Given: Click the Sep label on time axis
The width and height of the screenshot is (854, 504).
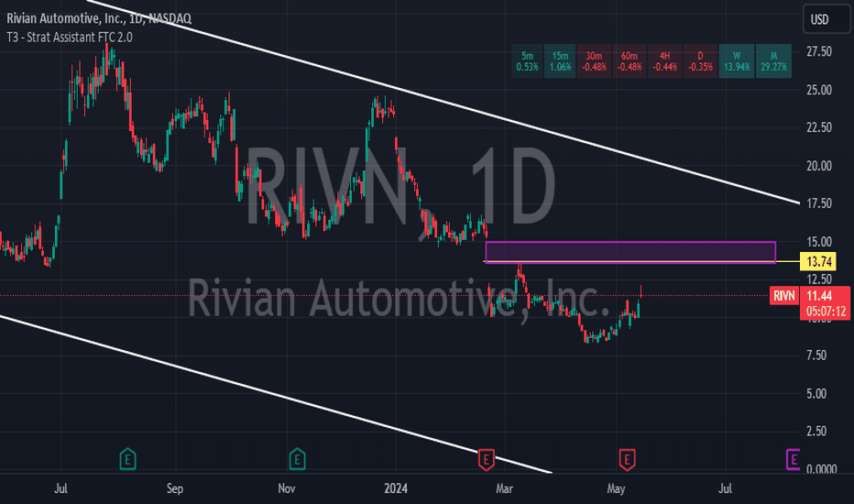Looking at the screenshot, I should (174, 488).
